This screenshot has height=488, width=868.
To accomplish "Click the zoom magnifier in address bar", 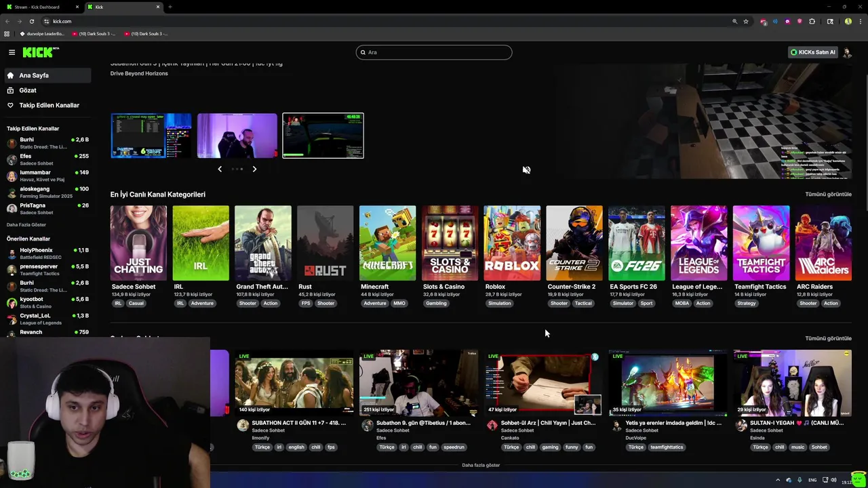I will click(734, 21).
